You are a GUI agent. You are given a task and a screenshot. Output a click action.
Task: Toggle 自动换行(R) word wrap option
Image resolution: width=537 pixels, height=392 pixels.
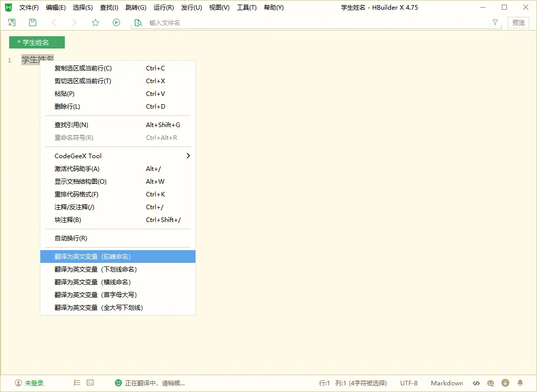pos(71,238)
